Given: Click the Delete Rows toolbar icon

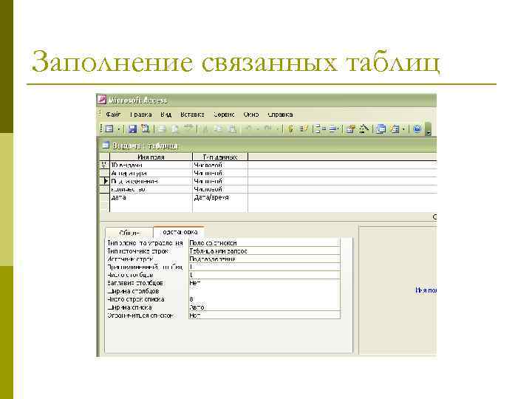Looking at the screenshot, I should coord(333,129).
